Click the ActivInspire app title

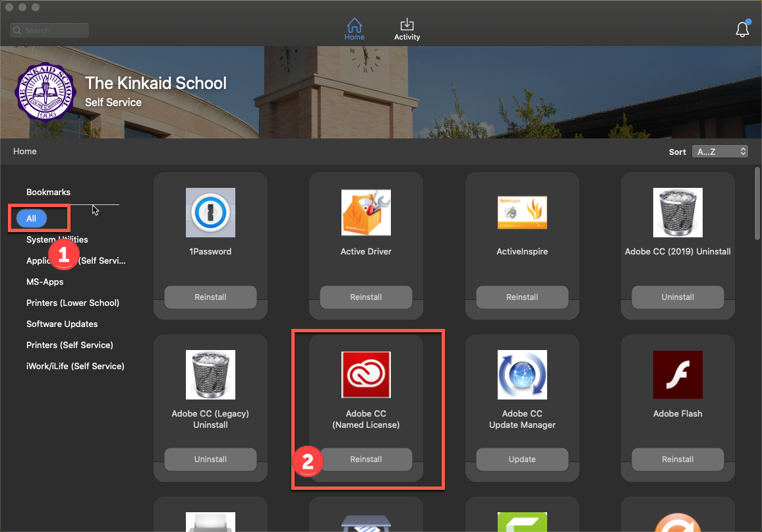click(522, 251)
